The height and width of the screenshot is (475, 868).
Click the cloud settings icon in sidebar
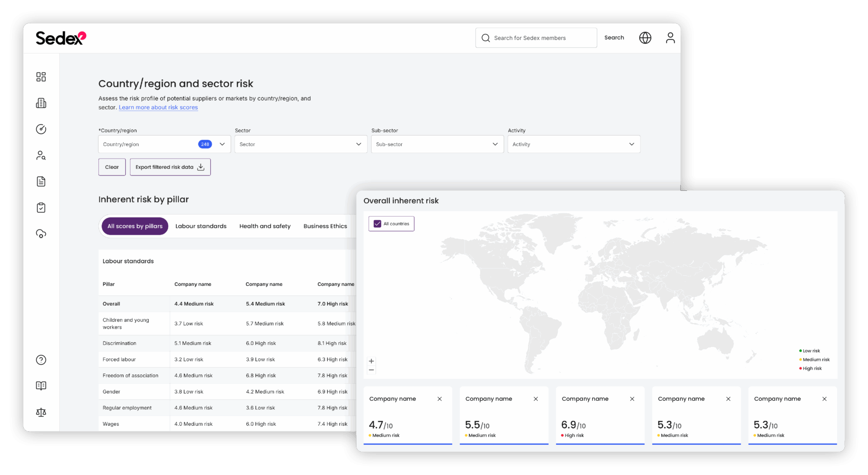click(x=41, y=234)
